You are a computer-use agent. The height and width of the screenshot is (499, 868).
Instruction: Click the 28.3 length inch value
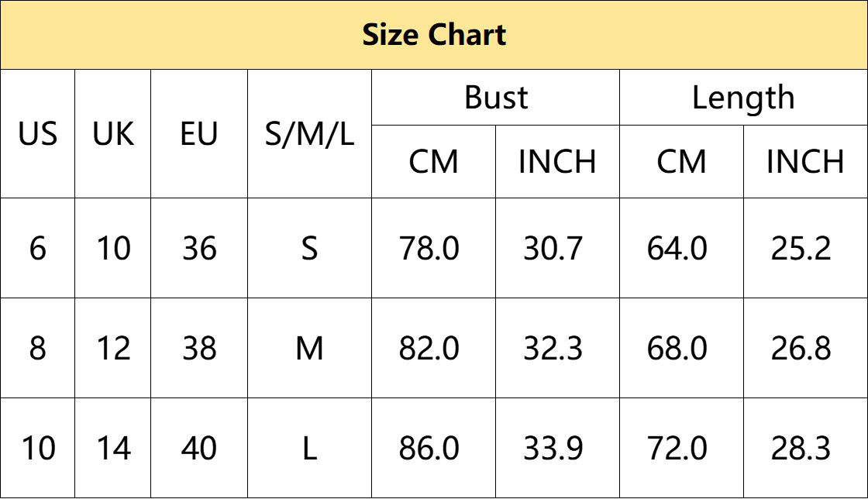coord(801,448)
